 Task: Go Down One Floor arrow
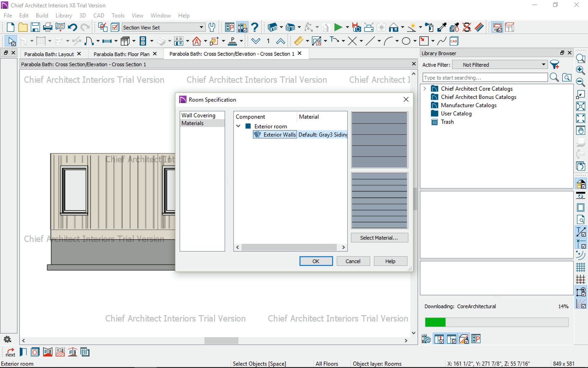(256, 41)
